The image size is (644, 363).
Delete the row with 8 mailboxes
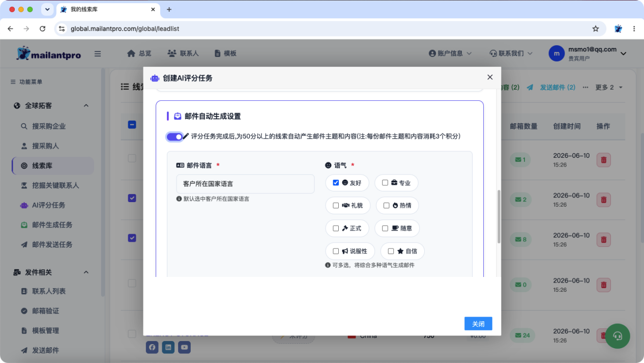(x=603, y=239)
